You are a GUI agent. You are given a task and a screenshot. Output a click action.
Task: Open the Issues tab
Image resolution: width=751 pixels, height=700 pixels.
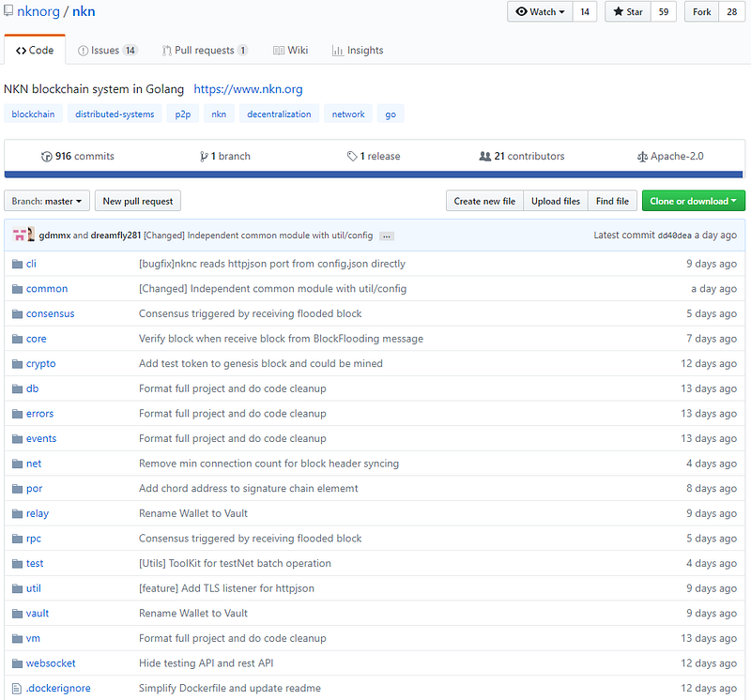click(108, 51)
